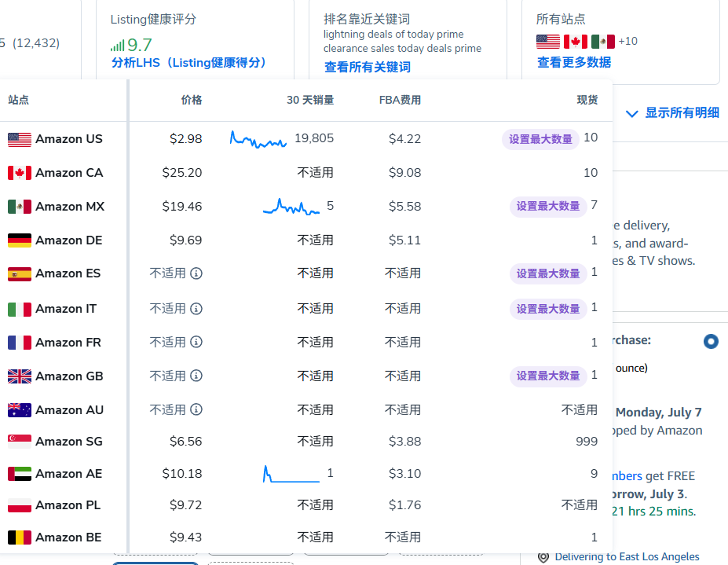Click 设置最大数量 for Amazon MX
Screen dimensions: 728x565
548,207
